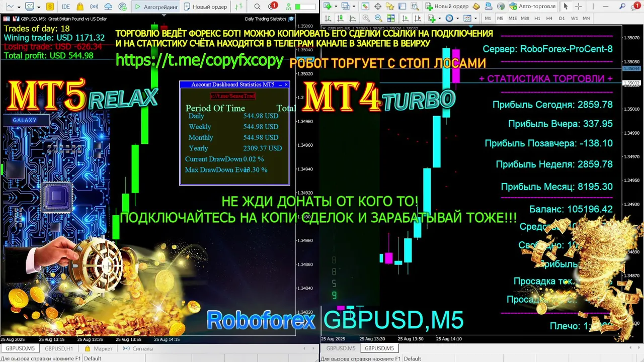Expand MT5 chart type dropdown arrow

point(19,7)
